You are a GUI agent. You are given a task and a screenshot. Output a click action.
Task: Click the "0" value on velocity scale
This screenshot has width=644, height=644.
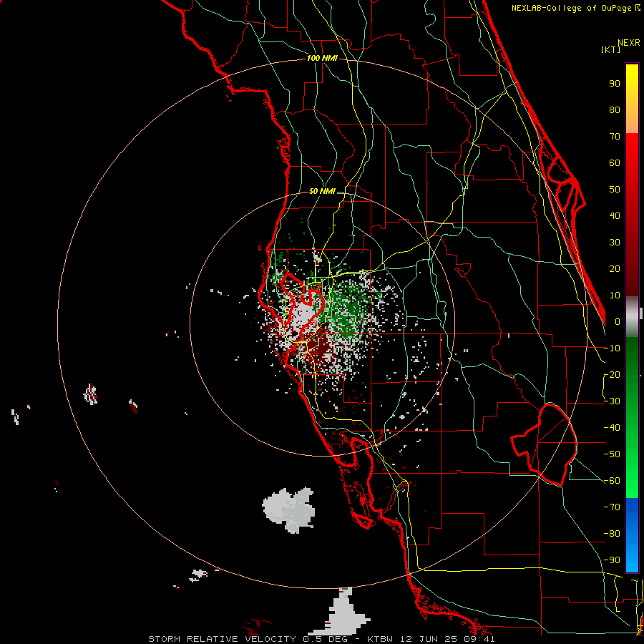tap(618, 321)
